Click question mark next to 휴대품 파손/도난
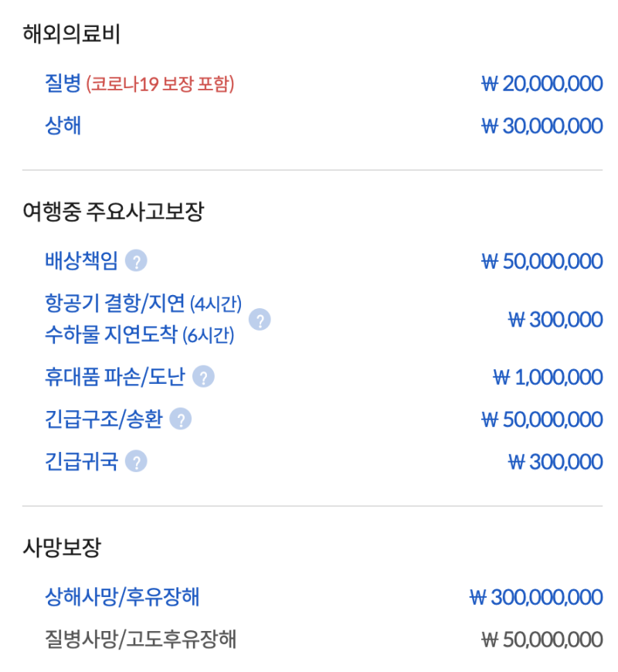The height and width of the screenshot is (672, 618). pos(203,377)
